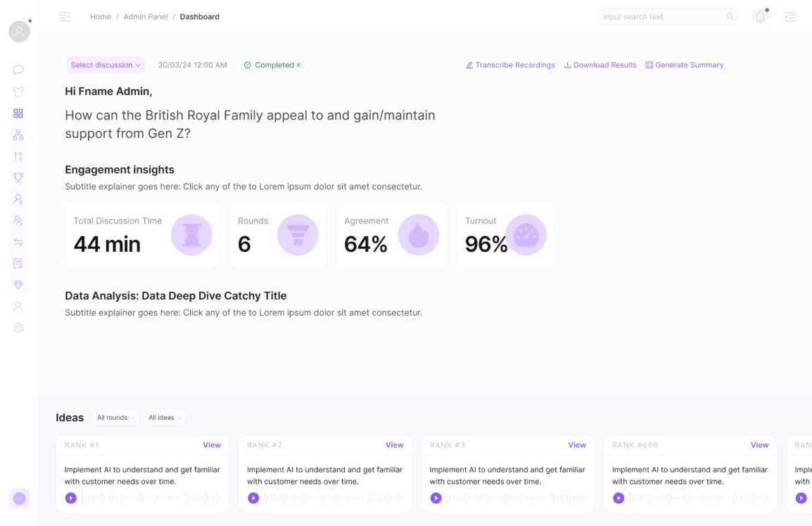This screenshot has width=812, height=526.
Task: Collapse the sidebar with the menu-fold icon
Action: point(65,17)
